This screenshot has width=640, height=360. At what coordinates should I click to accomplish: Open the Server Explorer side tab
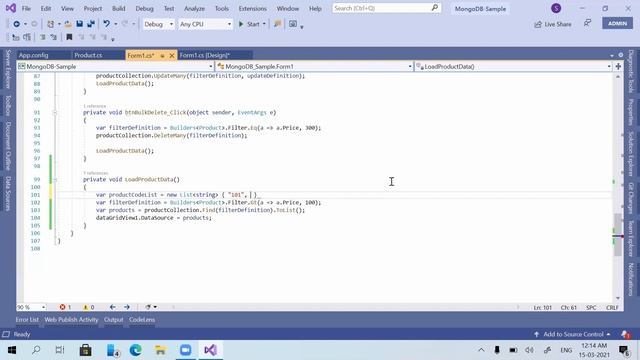click(x=8, y=69)
